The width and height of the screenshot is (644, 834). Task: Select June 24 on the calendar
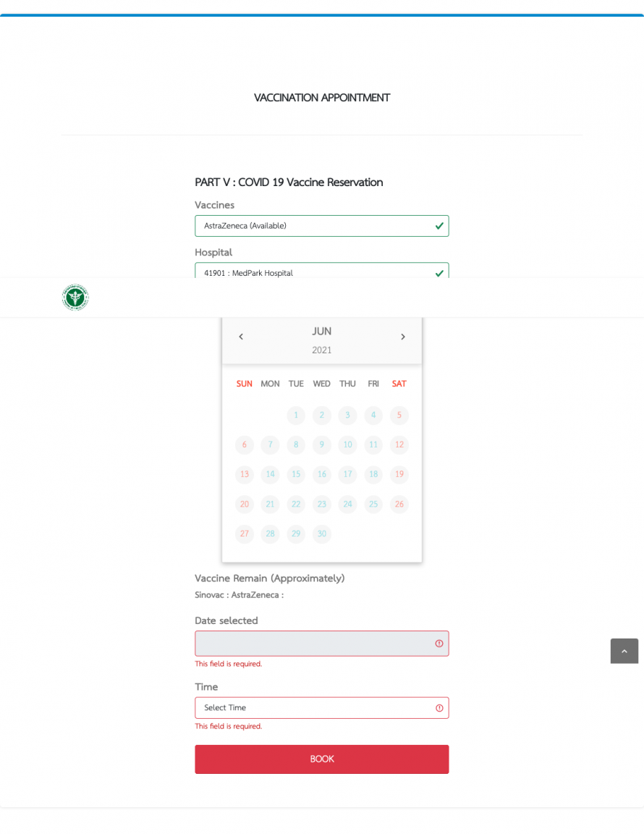[x=347, y=504]
